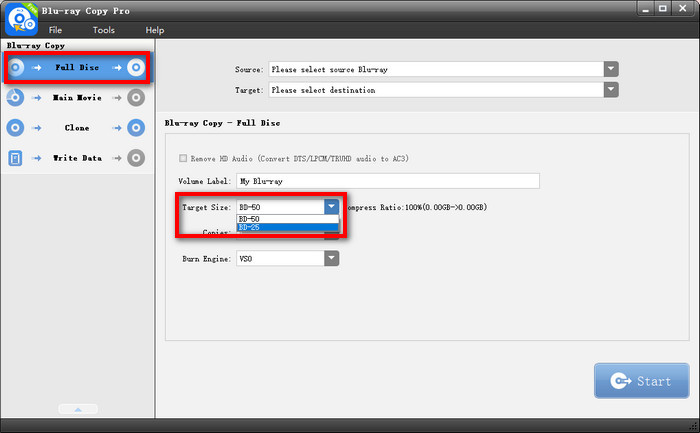
Task: Click the Clone target disc icon
Action: click(136, 128)
